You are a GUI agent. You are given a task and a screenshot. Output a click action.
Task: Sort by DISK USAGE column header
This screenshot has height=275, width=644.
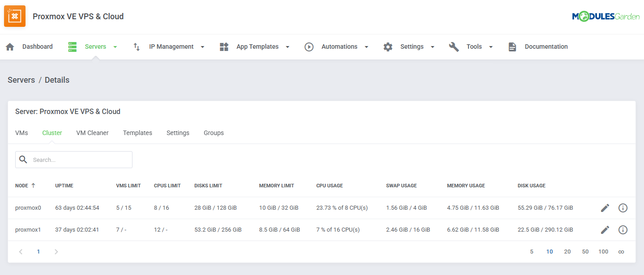pyautogui.click(x=532, y=186)
